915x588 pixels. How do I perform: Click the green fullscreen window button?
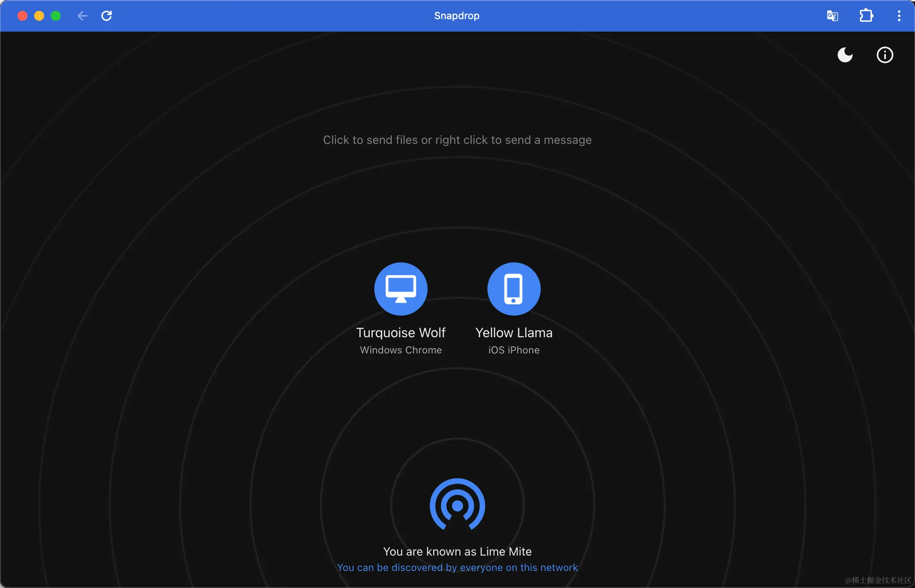pos(56,16)
